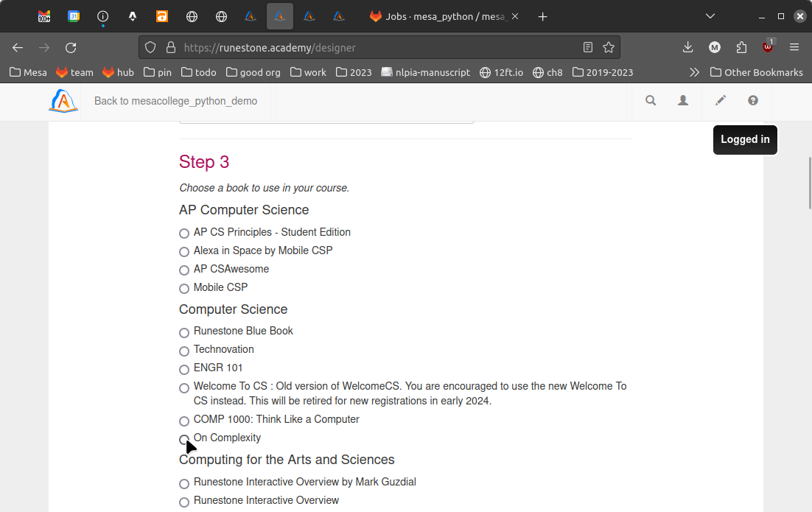Select the AP CSAwesome radio button

pos(184,270)
